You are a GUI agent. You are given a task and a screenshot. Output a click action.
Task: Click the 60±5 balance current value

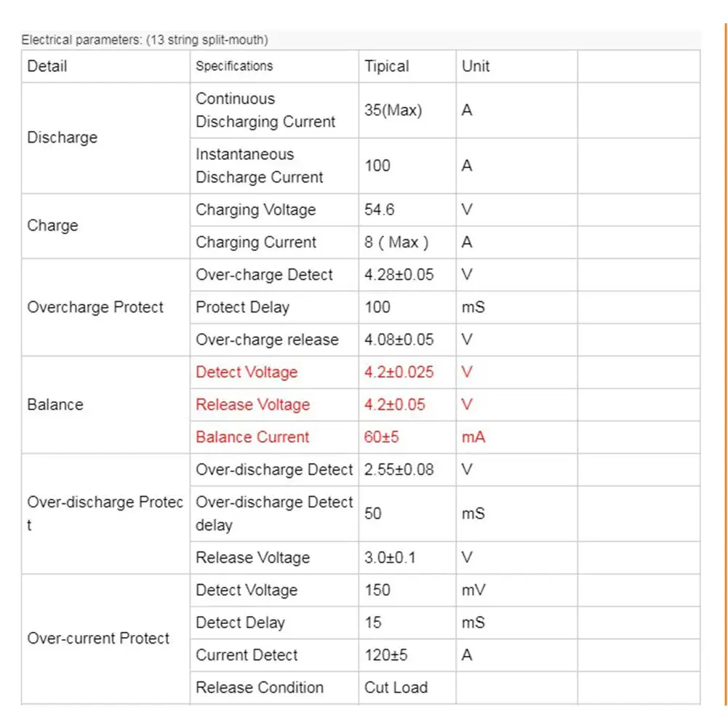tap(381, 437)
